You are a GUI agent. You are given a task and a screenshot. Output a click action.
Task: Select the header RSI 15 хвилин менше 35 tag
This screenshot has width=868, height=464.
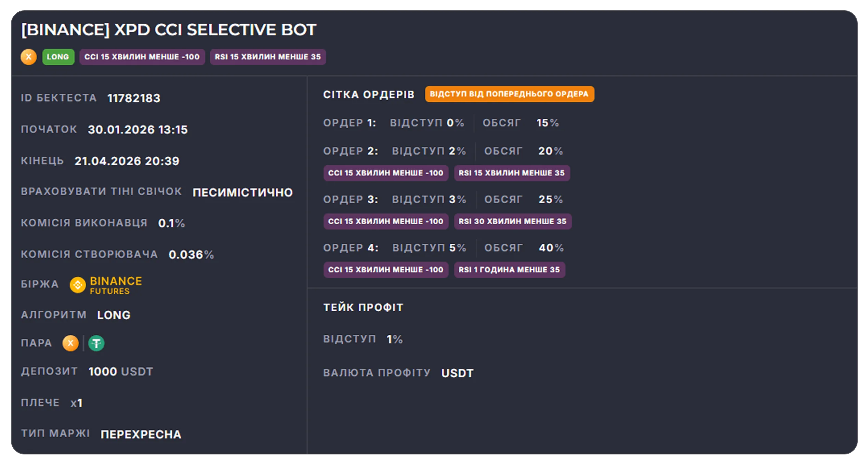268,57
